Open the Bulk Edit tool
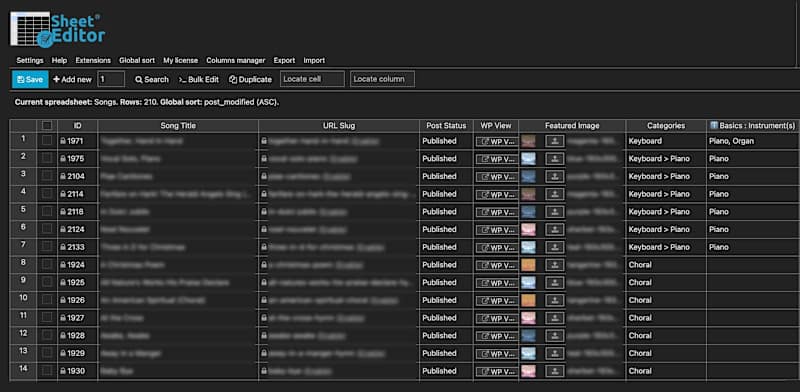 coord(198,80)
